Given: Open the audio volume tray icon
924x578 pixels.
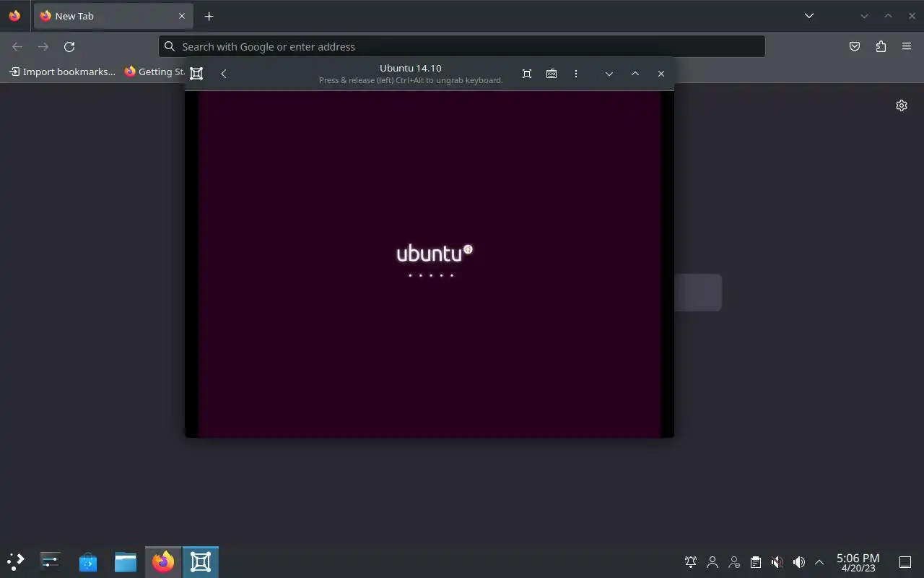Looking at the screenshot, I should coord(798,562).
